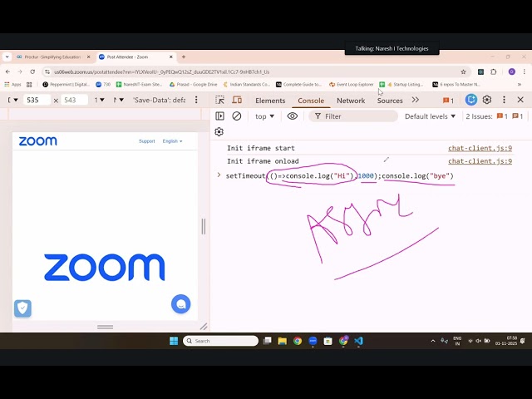Open the tab search dropdown
532x399 pixels.
7,57
